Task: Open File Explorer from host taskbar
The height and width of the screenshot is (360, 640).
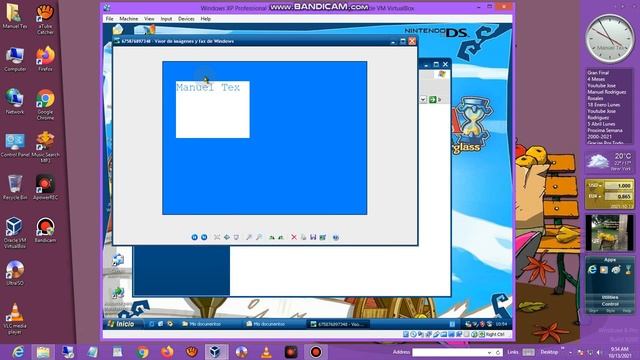Action: coord(43,352)
